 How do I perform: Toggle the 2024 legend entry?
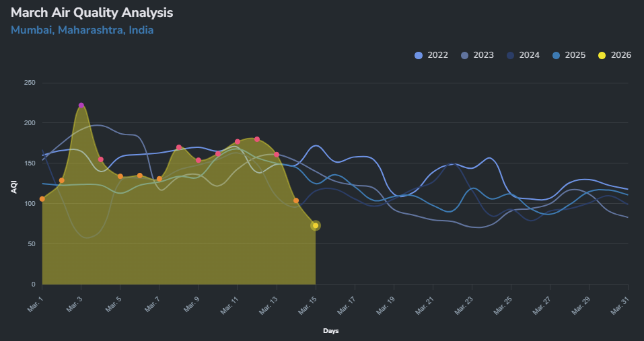[x=529, y=55]
